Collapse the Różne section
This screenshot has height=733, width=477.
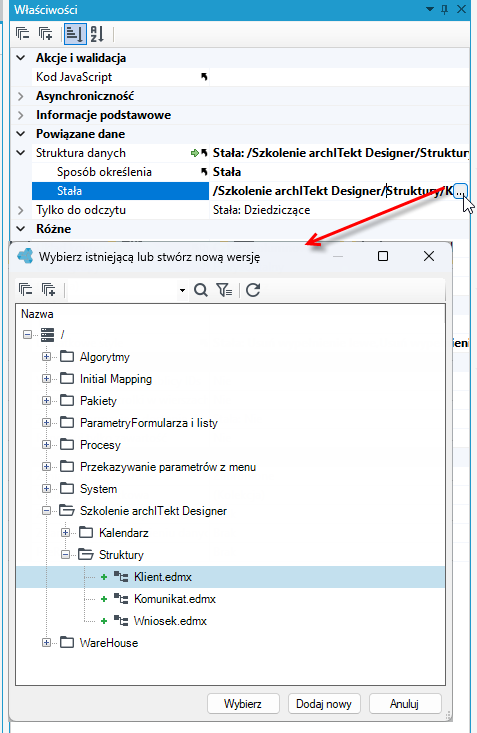coord(21,229)
